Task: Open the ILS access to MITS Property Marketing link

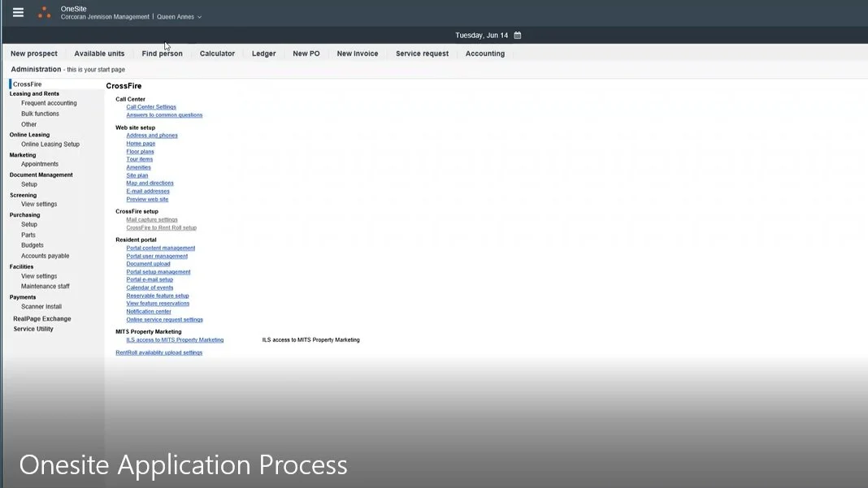Action: tap(175, 340)
